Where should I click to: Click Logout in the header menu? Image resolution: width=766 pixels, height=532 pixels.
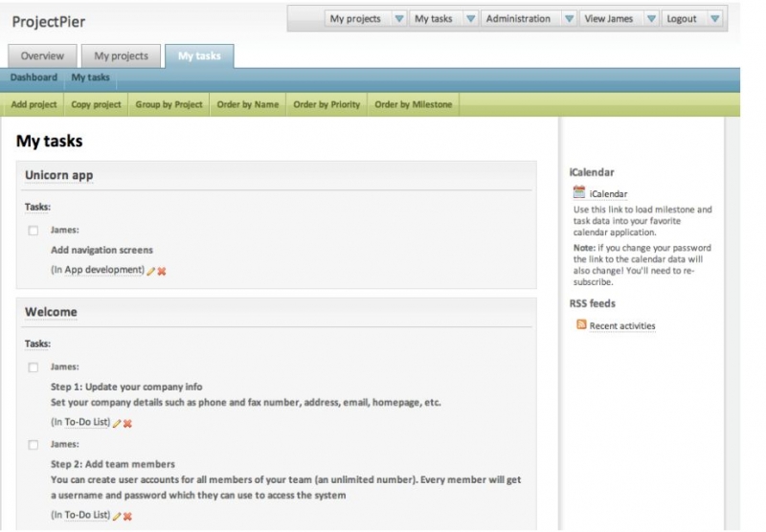coord(682,18)
